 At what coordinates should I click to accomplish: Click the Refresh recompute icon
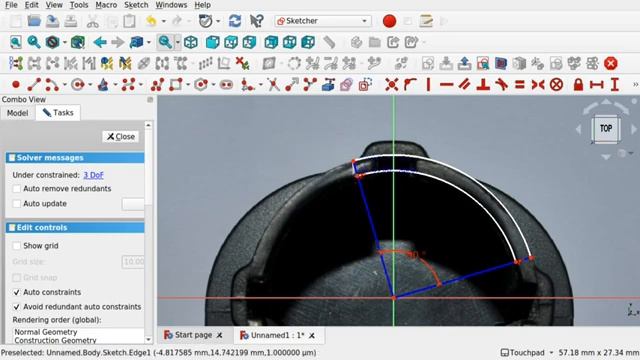point(235,21)
